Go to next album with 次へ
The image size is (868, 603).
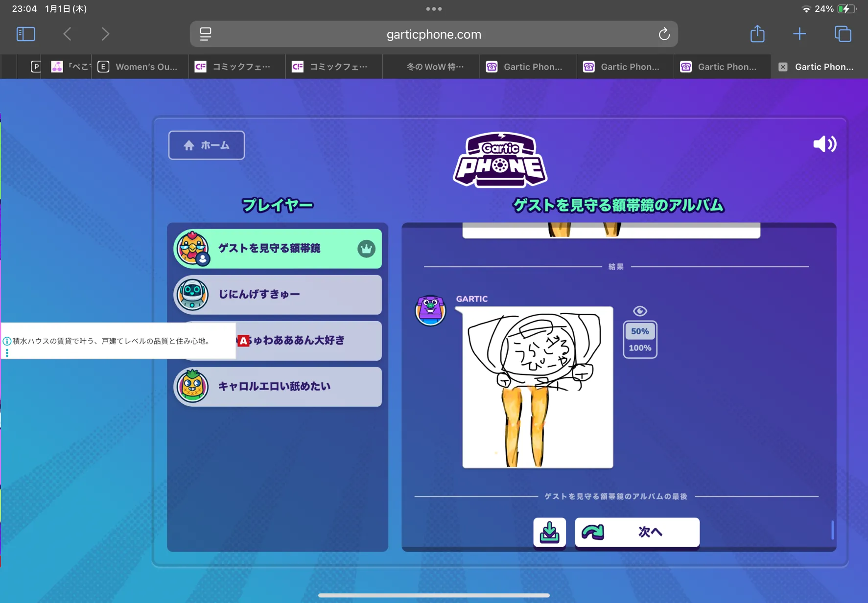point(637,532)
